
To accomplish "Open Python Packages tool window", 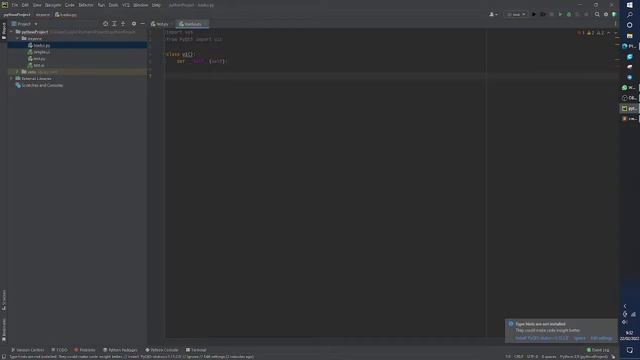I will click(x=120, y=350).
